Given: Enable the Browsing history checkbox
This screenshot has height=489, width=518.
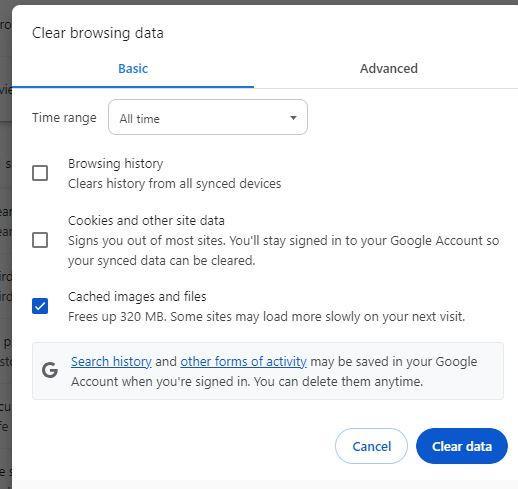Looking at the screenshot, I should coord(40,173).
